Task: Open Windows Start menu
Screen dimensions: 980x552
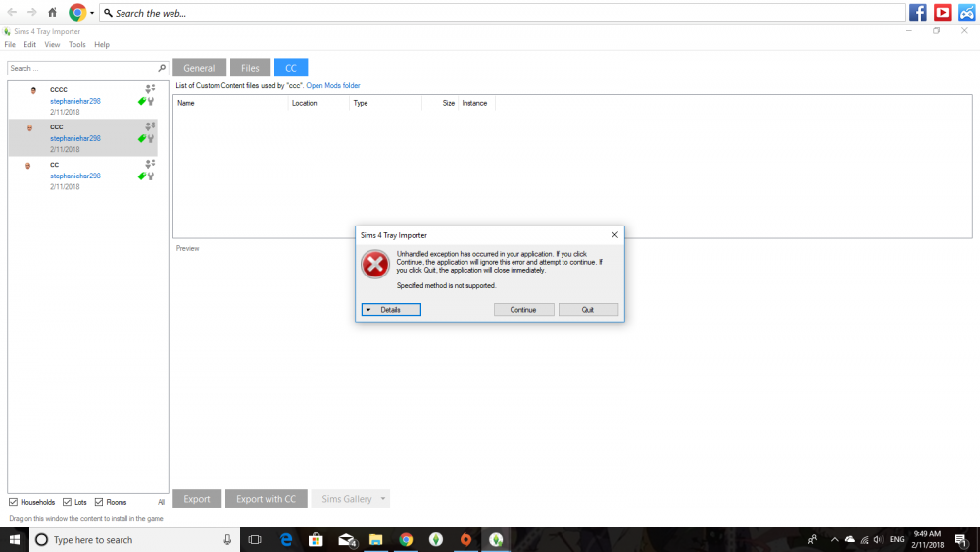Action: pyautogui.click(x=15, y=539)
